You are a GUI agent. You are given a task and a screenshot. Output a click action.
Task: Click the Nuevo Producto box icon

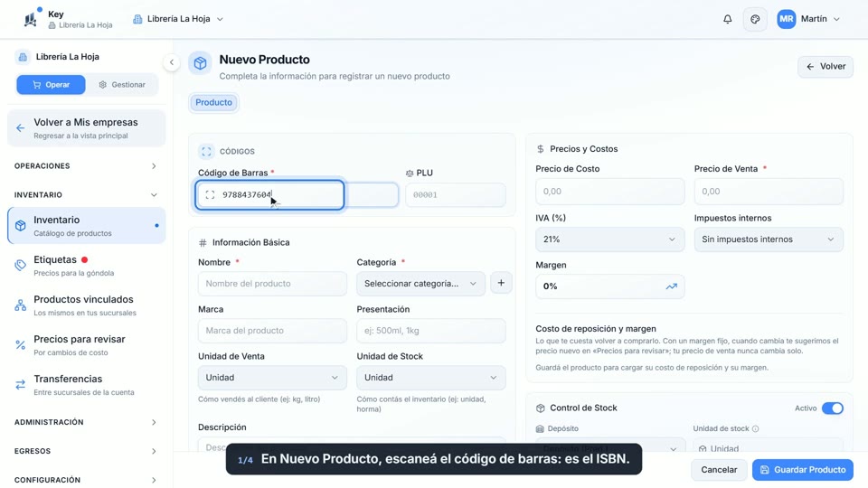[x=201, y=63]
